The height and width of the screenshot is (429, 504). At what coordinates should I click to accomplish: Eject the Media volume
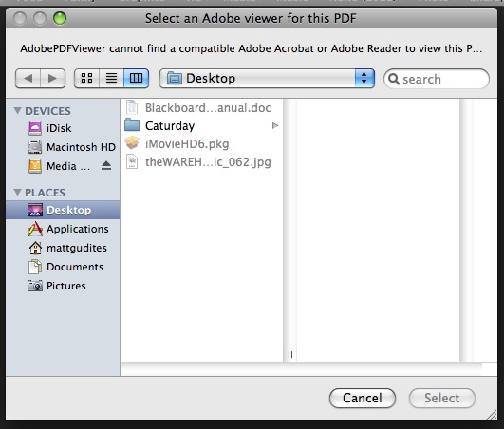(x=106, y=166)
